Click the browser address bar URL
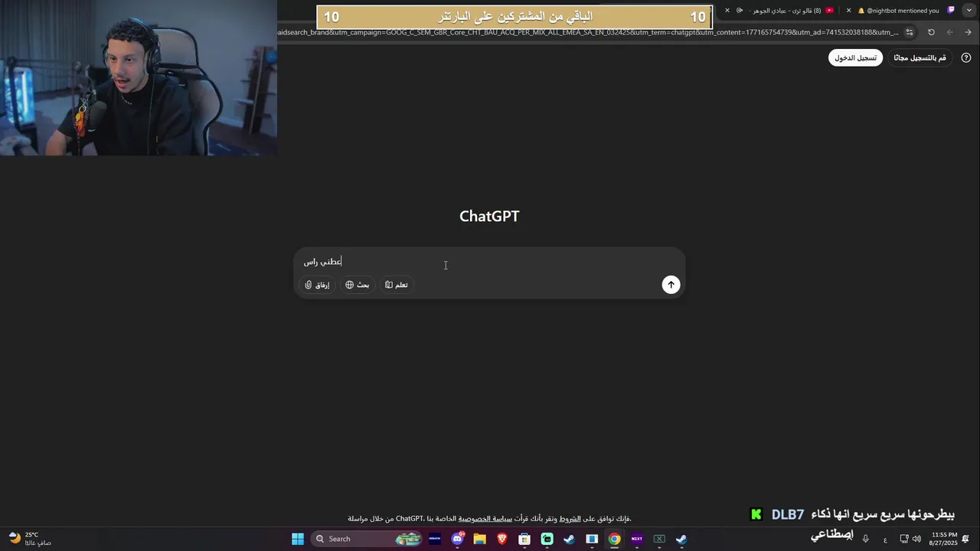 (590, 32)
